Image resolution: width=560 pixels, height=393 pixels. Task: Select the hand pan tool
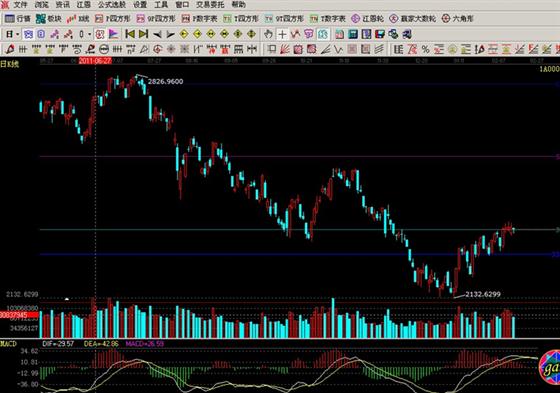click(269, 34)
